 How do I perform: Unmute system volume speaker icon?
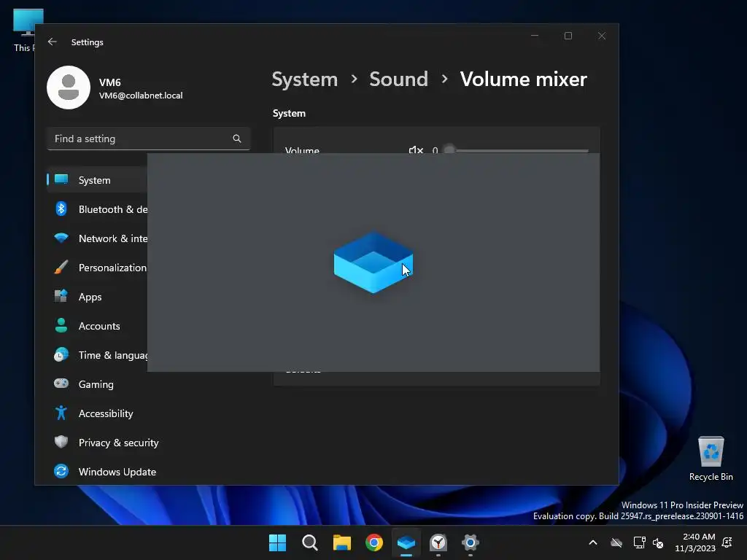(415, 150)
